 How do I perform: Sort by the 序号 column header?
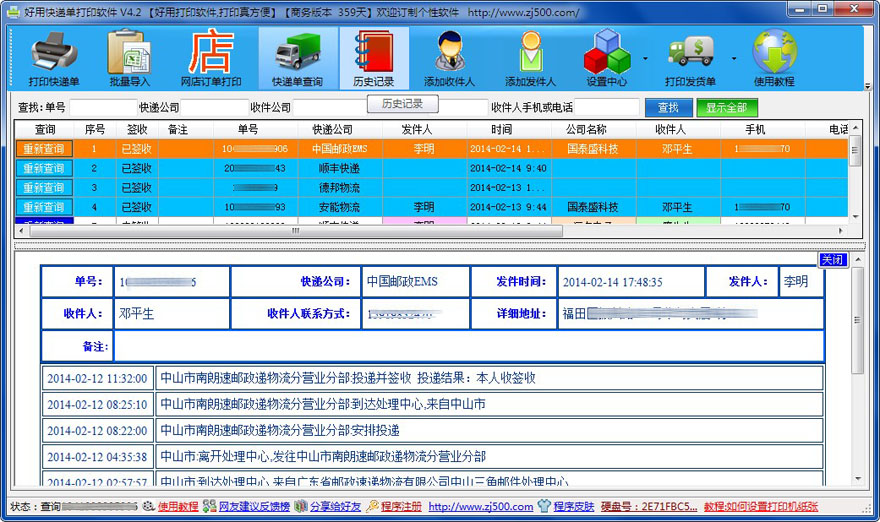click(94, 130)
